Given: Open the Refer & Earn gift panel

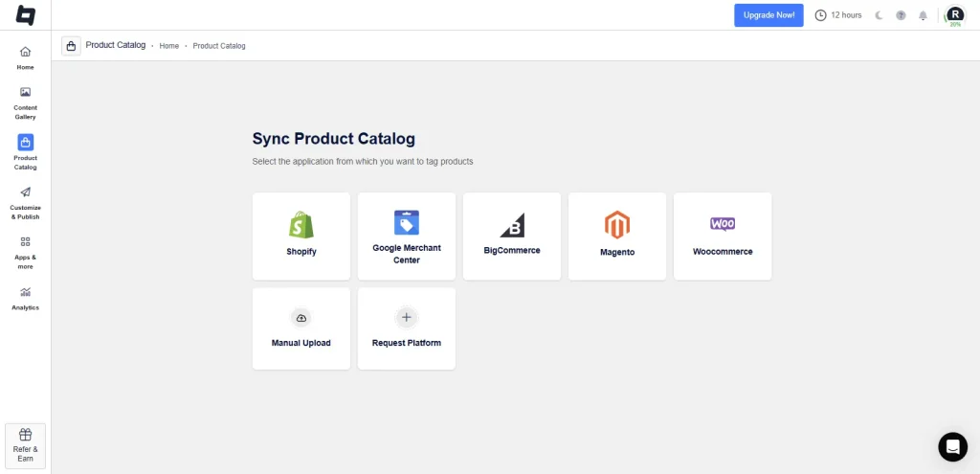Looking at the screenshot, I should pyautogui.click(x=26, y=446).
